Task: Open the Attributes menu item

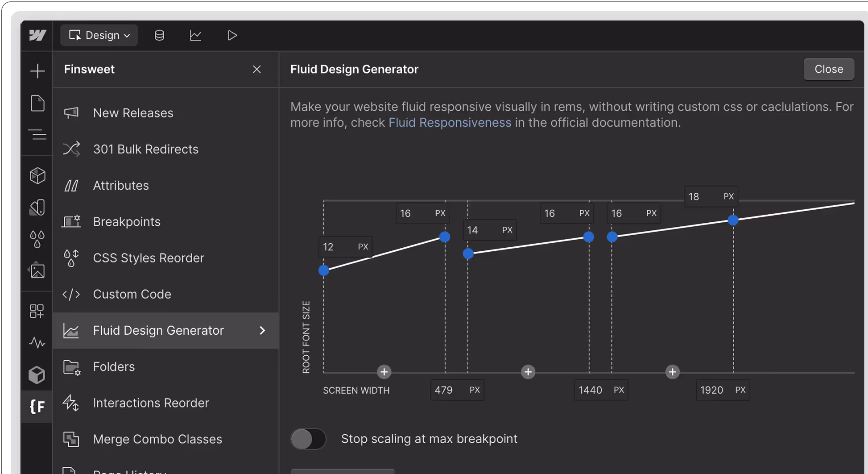Action: pos(166,185)
